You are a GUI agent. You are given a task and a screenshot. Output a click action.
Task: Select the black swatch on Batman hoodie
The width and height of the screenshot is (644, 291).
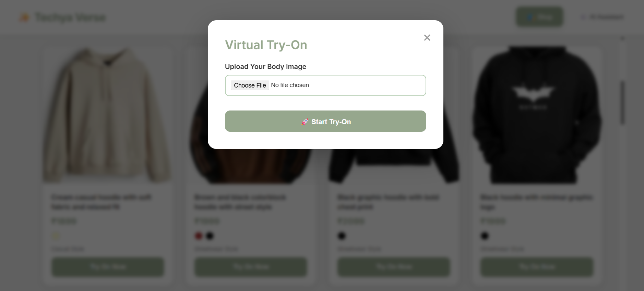[485, 236]
